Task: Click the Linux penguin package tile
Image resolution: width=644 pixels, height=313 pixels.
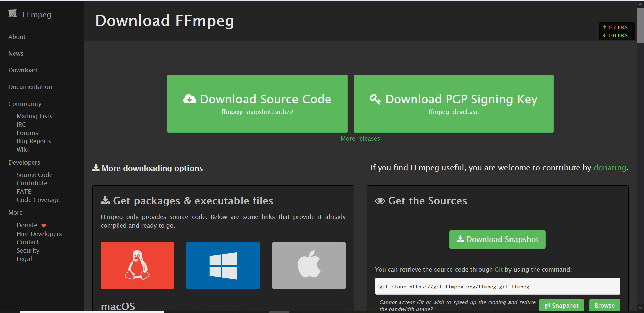Action: pos(137,265)
